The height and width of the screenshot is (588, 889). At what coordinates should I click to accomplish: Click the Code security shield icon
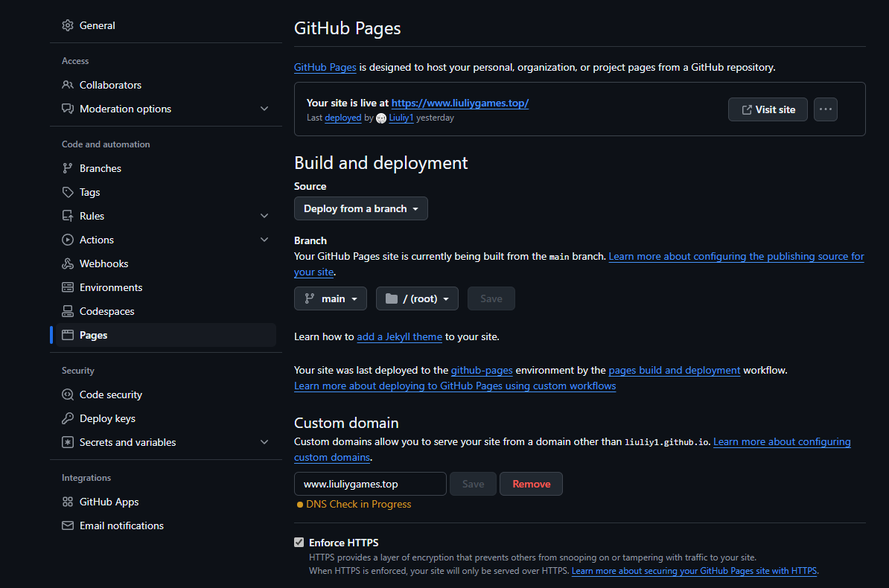68,394
